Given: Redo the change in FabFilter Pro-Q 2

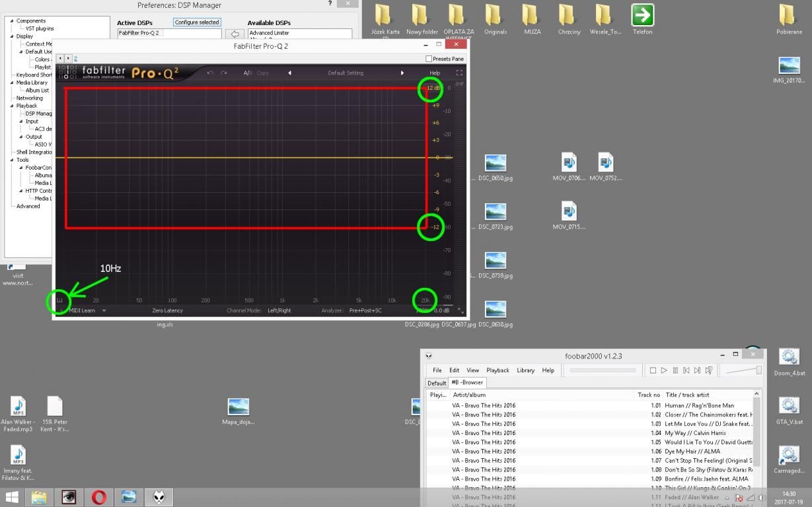Looking at the screenshot, I should [224, 73].
